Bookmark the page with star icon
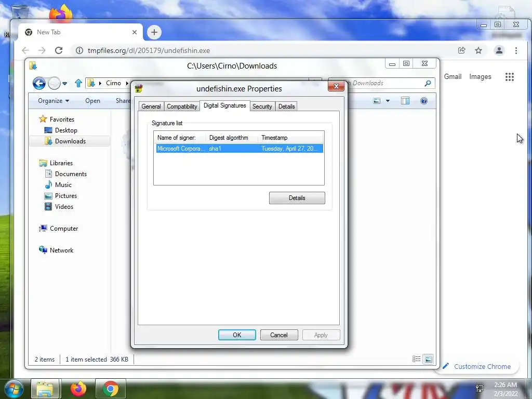Screen dimensions: 532x399 pos(478,50)
